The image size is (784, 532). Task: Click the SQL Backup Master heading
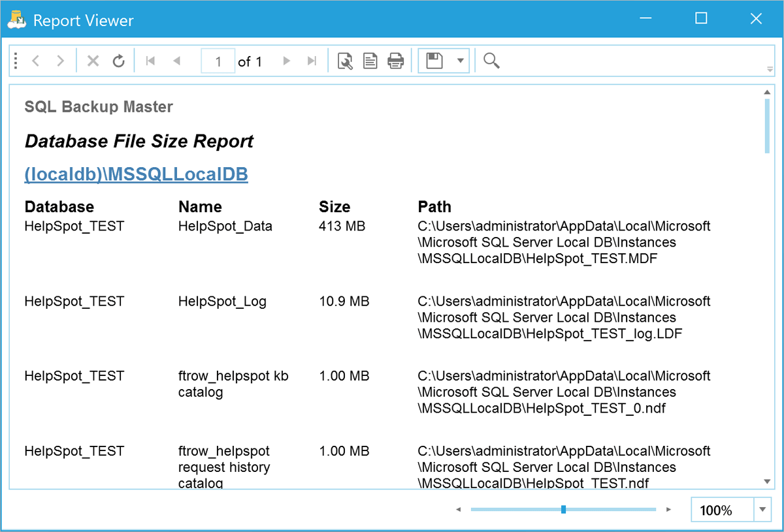point(99,106)
